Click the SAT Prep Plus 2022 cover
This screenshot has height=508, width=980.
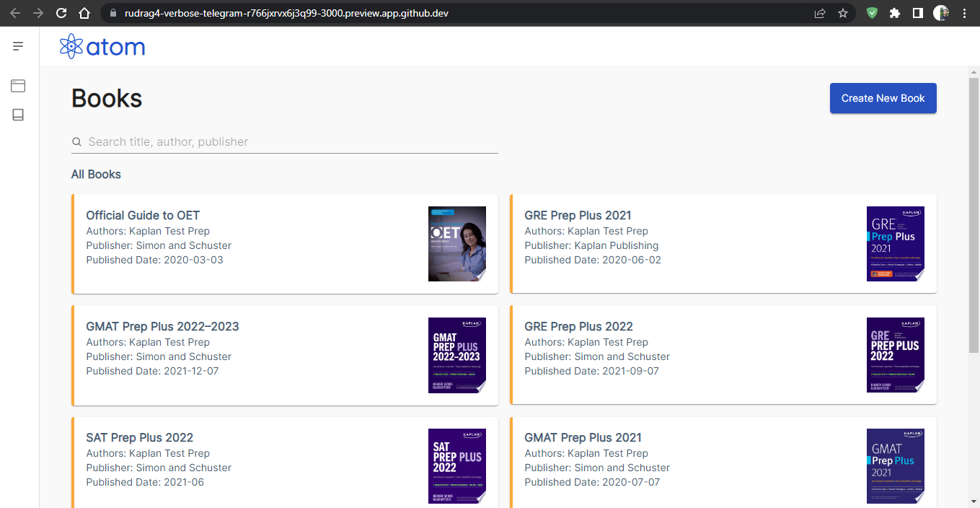tap(457, 466)
